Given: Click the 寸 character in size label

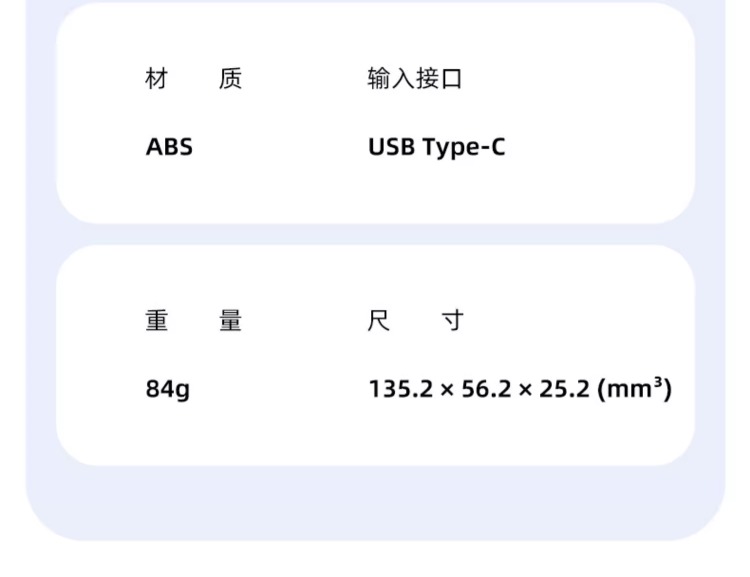Looking at the screenshot, I should tap(452, 321).
